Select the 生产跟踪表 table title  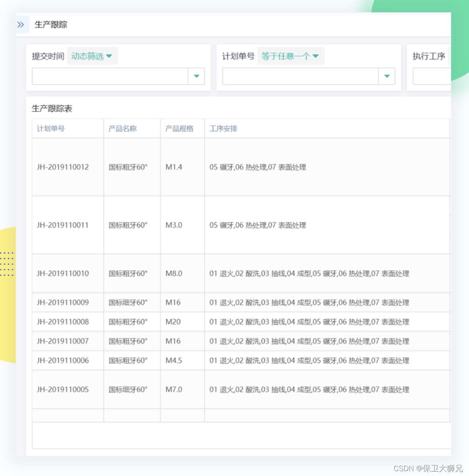[52, 109]
